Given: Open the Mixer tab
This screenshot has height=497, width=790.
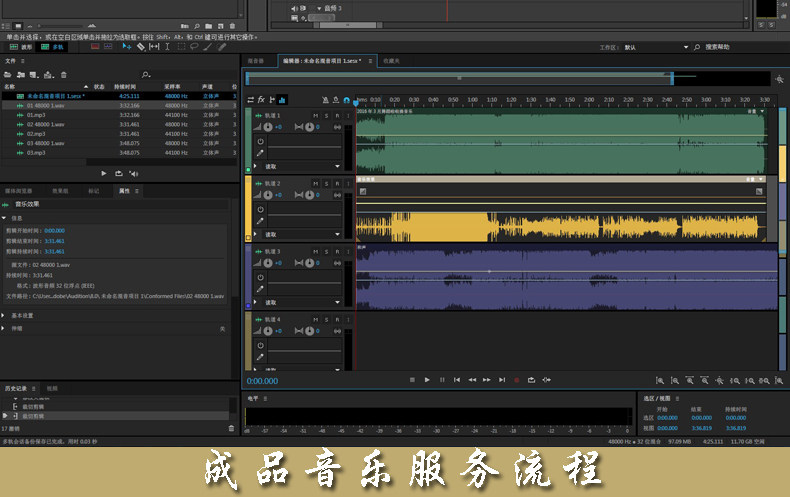Looking at the screenshot, I should pyautogui.click(x=256, y=61).
